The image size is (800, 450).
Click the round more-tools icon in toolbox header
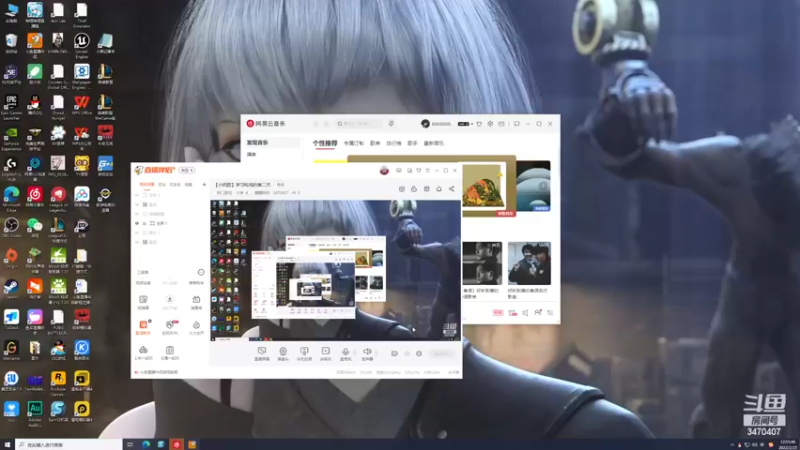(x=201, y=272)
